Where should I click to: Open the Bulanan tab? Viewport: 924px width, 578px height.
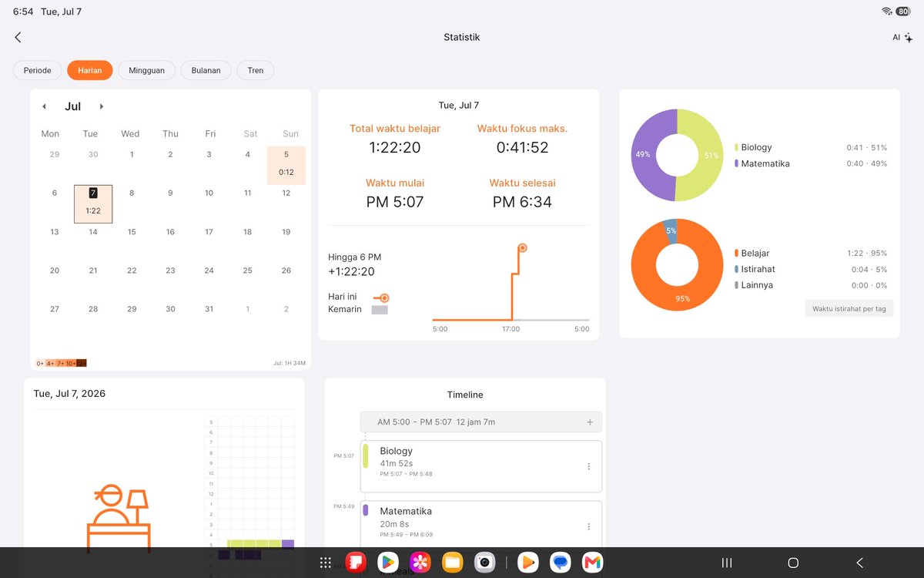206,70
